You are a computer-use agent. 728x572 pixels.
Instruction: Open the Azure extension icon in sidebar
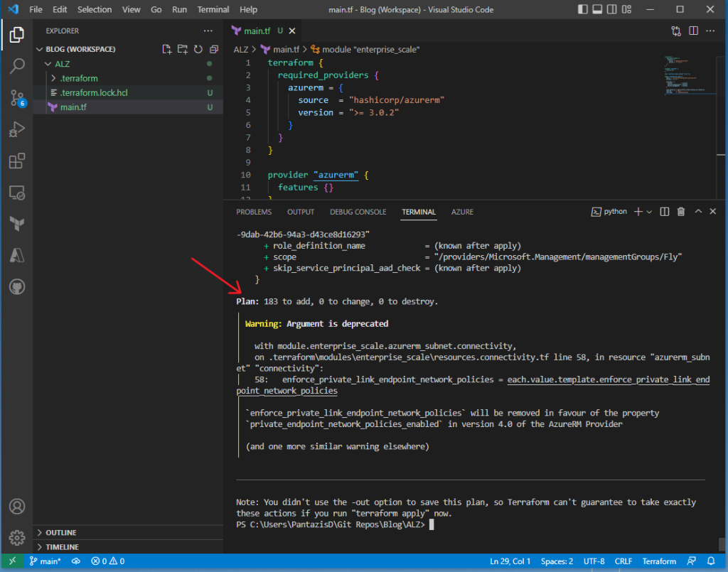pos(17,256)
